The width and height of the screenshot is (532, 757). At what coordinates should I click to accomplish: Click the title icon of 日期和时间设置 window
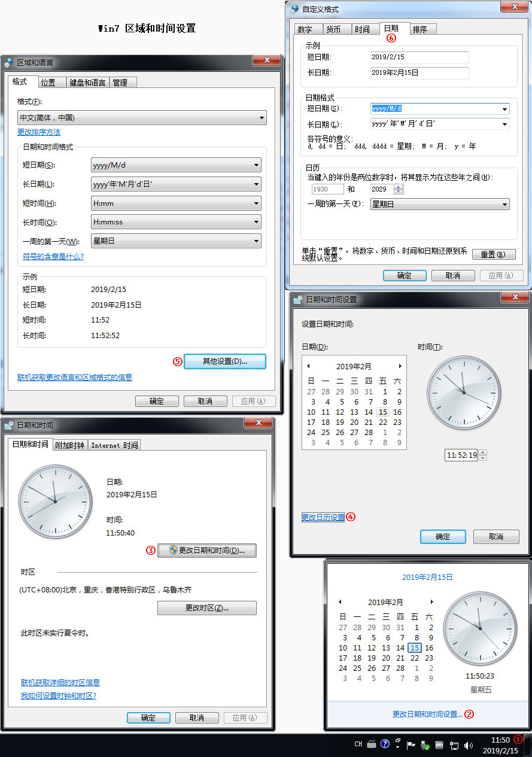(x=298, y=299)
